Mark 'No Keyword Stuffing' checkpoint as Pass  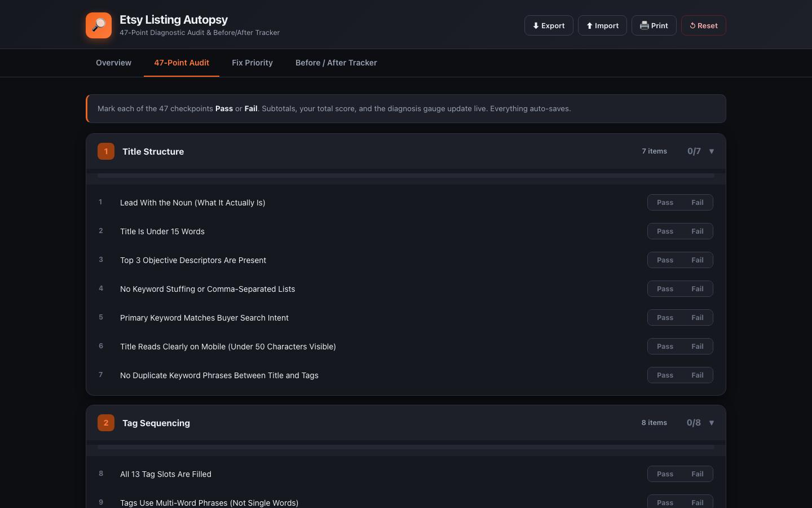pos(665,289)
